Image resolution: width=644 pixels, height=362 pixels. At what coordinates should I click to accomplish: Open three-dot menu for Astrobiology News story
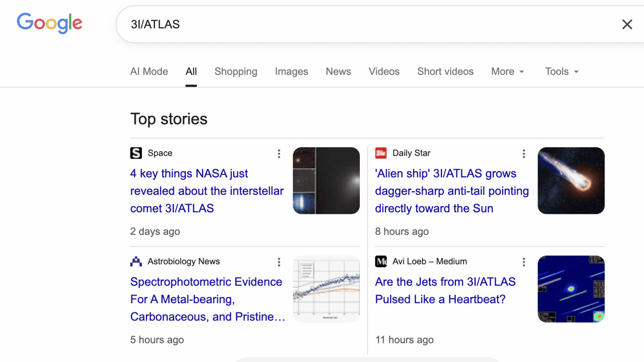coord(279,262)
